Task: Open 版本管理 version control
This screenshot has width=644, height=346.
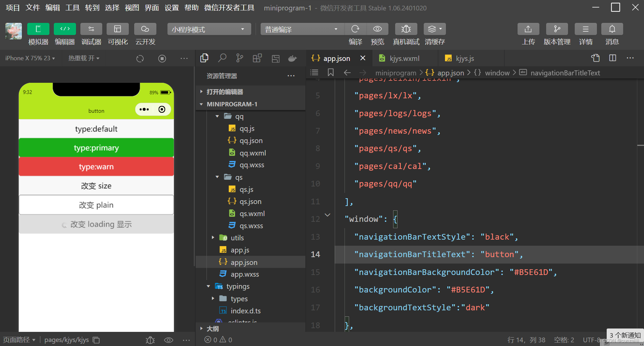Action: coord(557,29)
